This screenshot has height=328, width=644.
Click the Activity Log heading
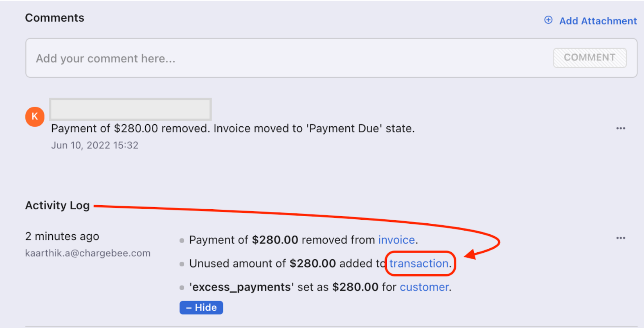[57, 205]
